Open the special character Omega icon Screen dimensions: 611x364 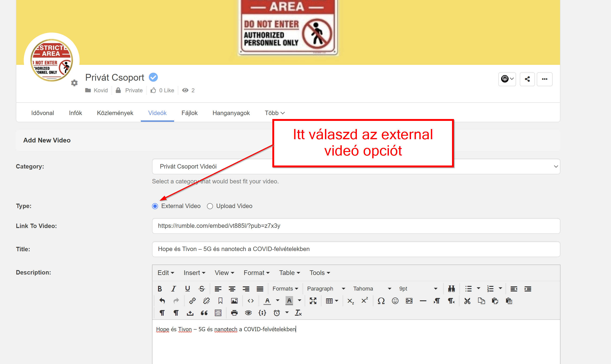click(381, 301)
